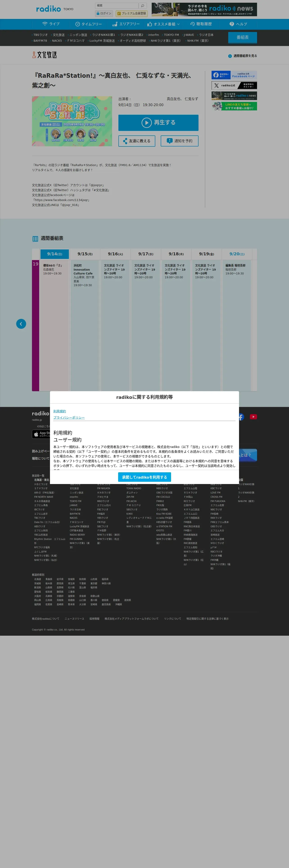The height and width of the screenshot is (868, 289).
Task: Click the RaRaRa Station program thumbnail
Action: (72, 121)
